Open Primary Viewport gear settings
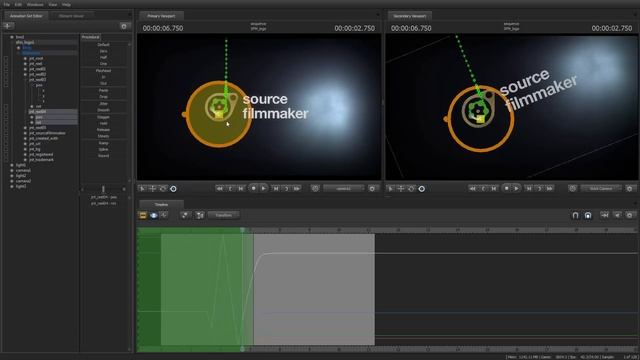This screenshot has height=360, width=640. 372,189
